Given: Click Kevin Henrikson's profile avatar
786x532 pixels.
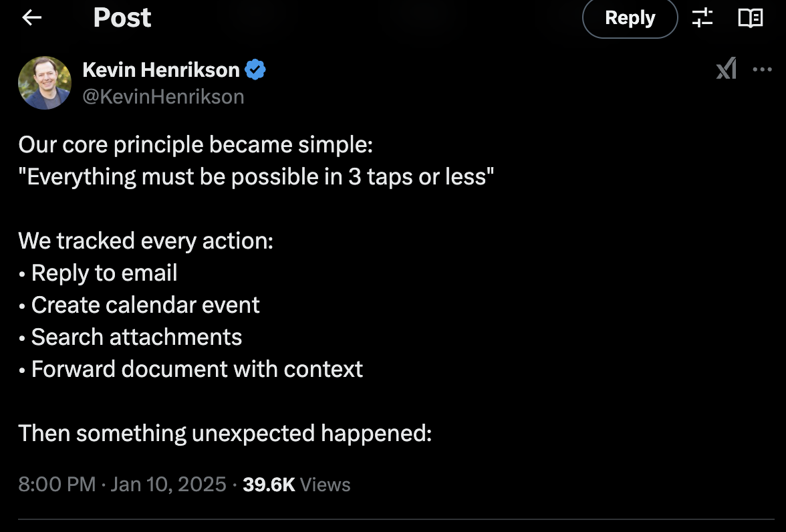Looking at the screenshot, I should 45,83.
